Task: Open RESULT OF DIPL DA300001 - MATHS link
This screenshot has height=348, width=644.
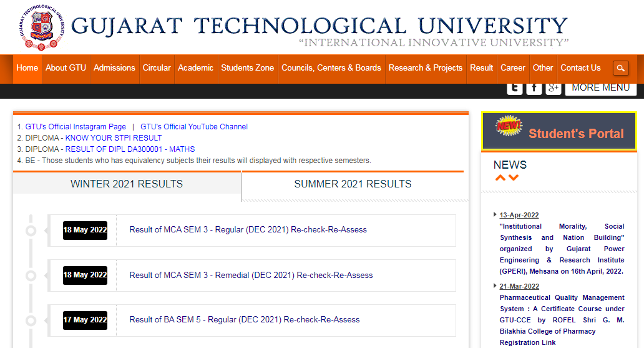Action: (x=130, y=149)
